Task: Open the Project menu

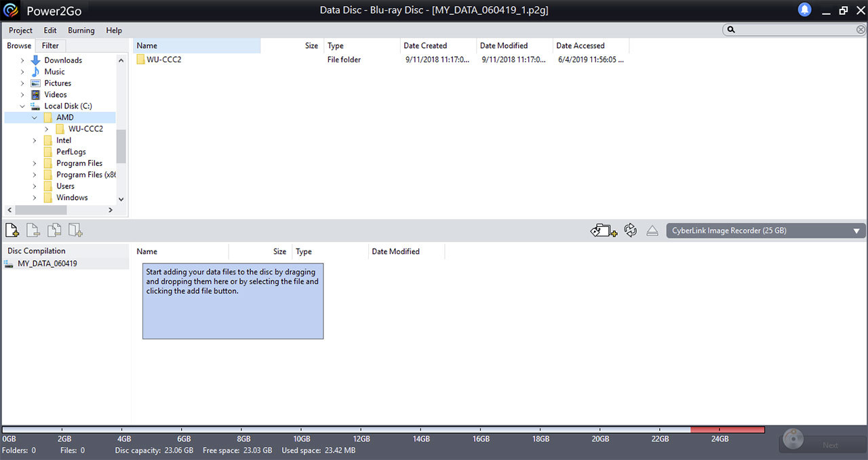Action: (x=20, y=30)
